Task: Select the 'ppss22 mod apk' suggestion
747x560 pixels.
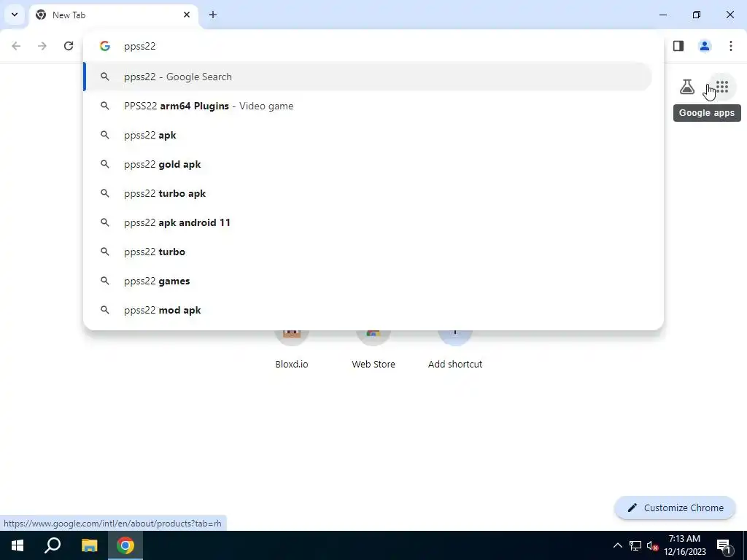Action: pyautogui.click(x=368, y=310)
